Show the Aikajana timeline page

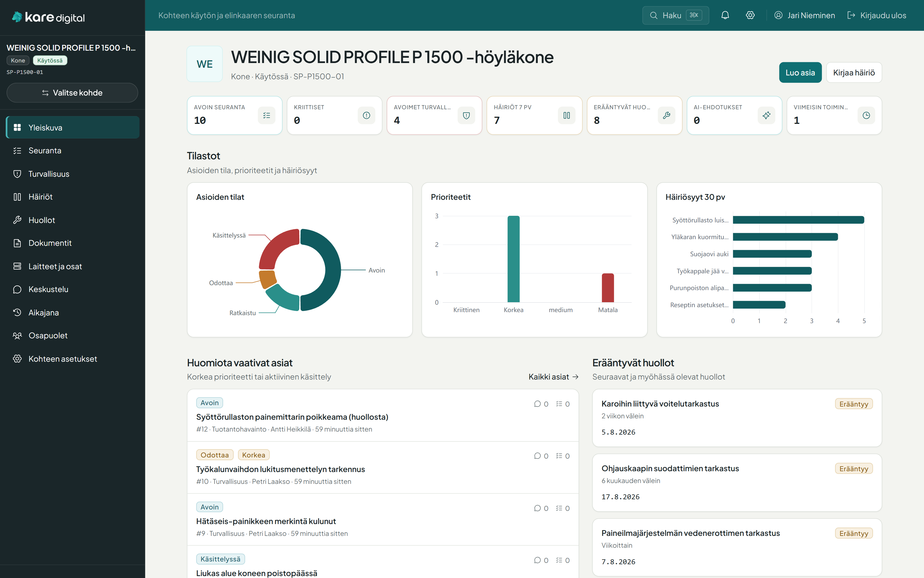[x=73, y=313]
